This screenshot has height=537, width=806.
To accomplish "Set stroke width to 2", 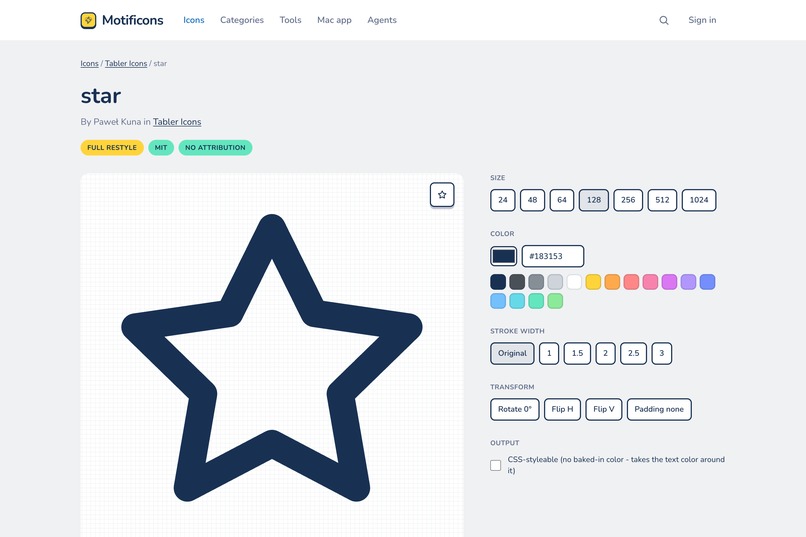I will 606,354.
